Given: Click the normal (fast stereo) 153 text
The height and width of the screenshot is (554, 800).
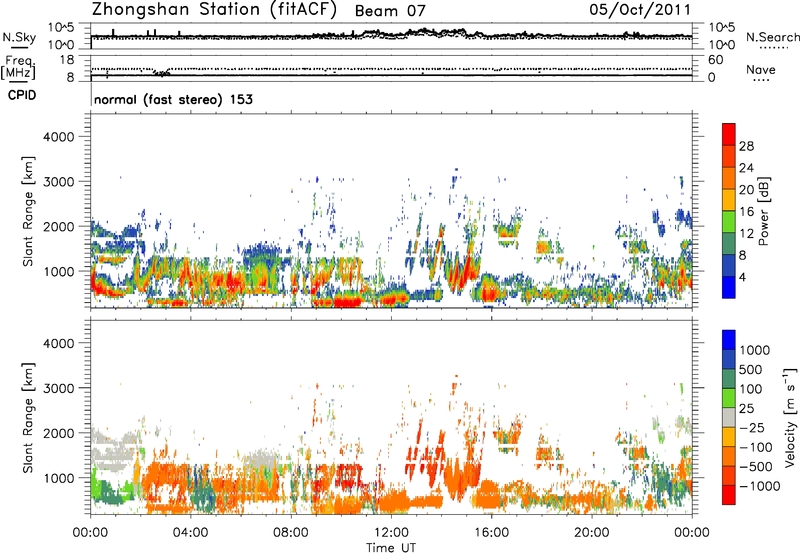Looking at the screenshot, I should click(173, 99).
